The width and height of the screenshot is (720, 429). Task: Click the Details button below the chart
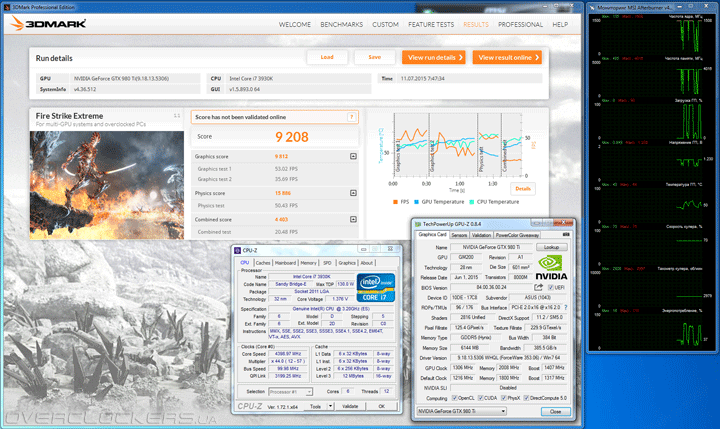coord(523,188)
